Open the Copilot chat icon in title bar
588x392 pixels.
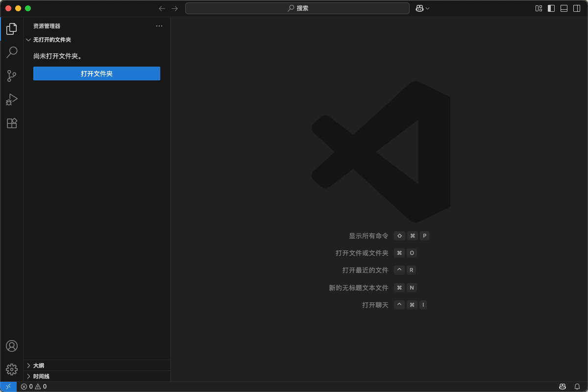[419, 8]
